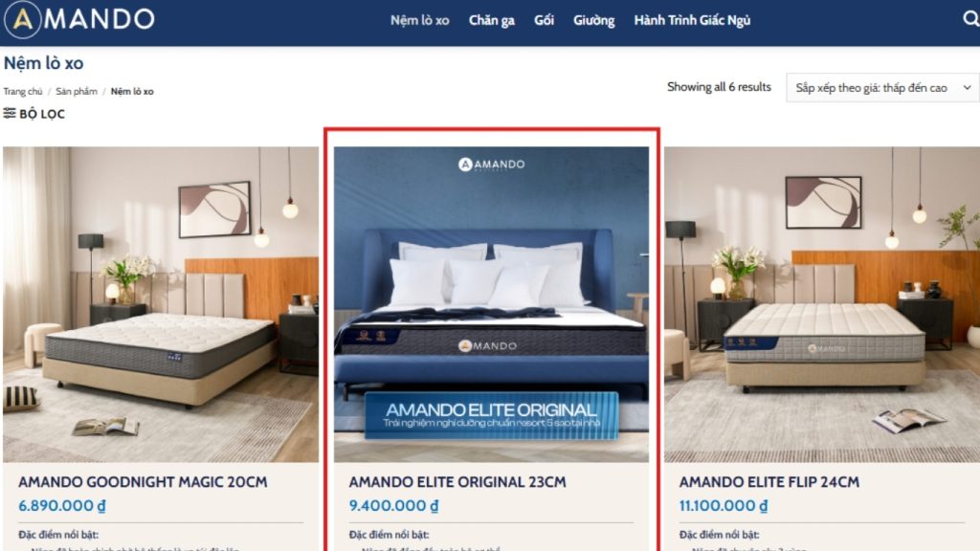
Task: Open the BỘ LỌC filter icon
Action: point(10,113)
